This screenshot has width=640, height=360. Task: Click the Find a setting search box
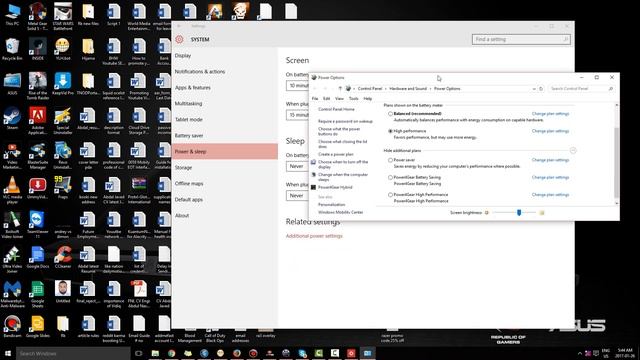(521, 39)
